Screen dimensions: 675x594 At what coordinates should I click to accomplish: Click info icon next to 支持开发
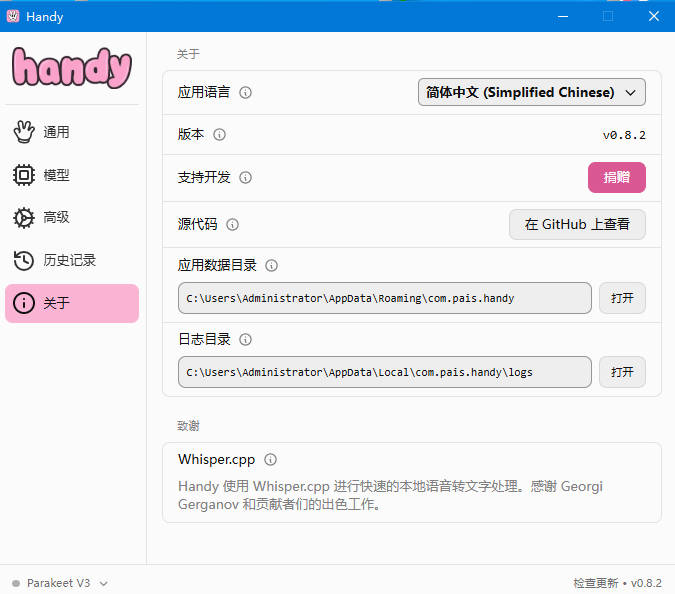point(246,177)
